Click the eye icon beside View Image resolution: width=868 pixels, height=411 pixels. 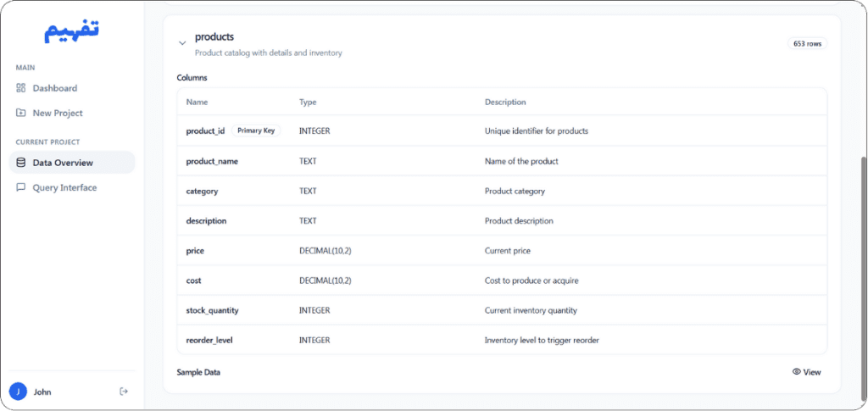tap(797, 372)
